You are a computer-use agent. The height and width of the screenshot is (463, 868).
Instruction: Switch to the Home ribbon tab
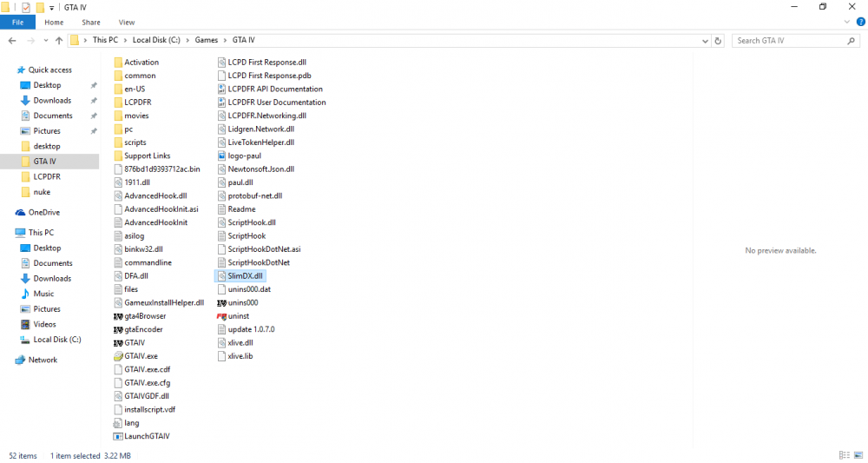(54, 23)
